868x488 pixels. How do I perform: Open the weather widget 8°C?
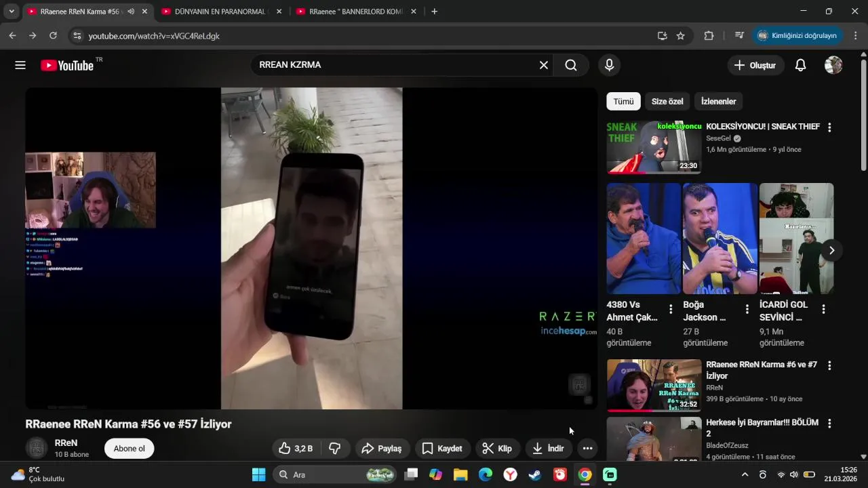(x=38, y=474)
